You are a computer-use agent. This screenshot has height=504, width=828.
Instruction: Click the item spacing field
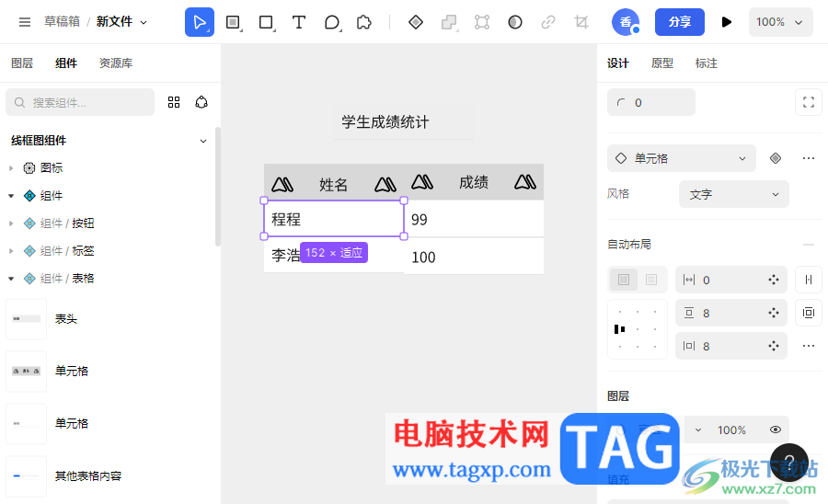click(730, 280)
